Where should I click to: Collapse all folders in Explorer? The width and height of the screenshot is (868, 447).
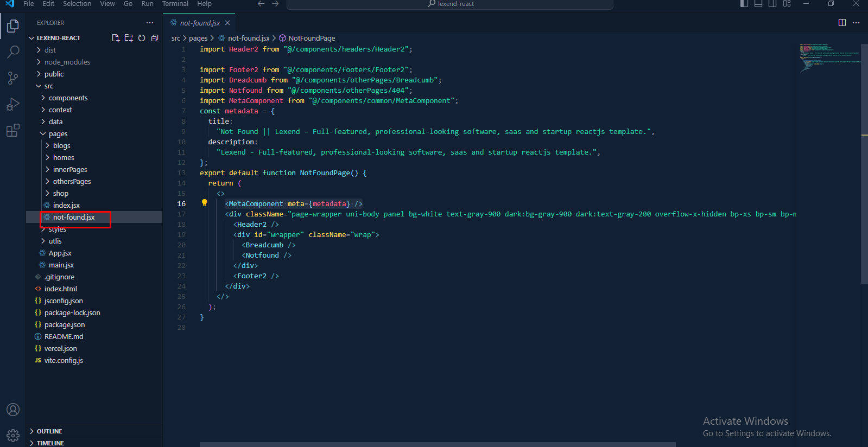coord(155,38)
